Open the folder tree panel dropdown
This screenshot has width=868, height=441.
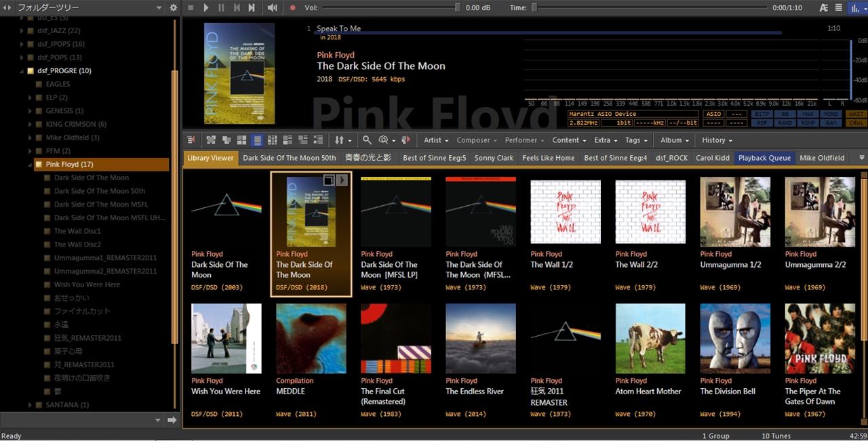tap(159, 7)
